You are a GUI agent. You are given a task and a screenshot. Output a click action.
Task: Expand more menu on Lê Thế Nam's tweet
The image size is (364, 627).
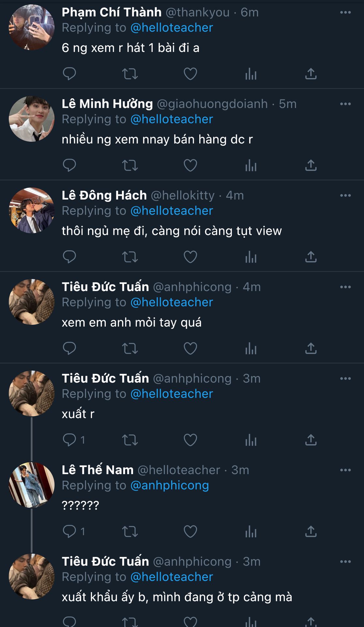(345, 470)
